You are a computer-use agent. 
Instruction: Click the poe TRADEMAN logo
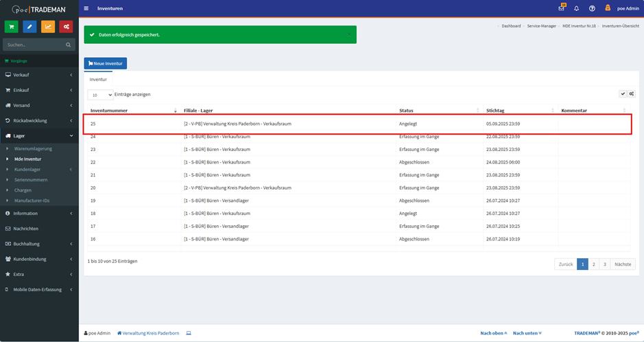point(39,9)
